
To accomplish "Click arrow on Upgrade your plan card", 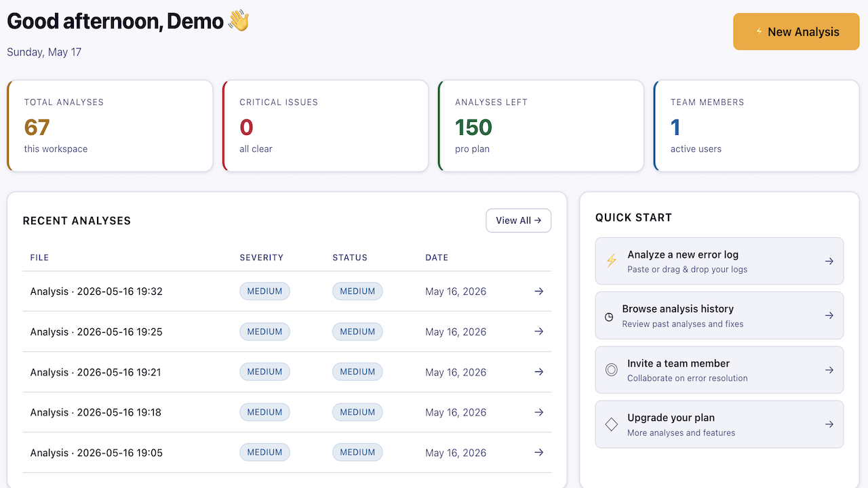I will pyautogui.click(x=829, y=424).
